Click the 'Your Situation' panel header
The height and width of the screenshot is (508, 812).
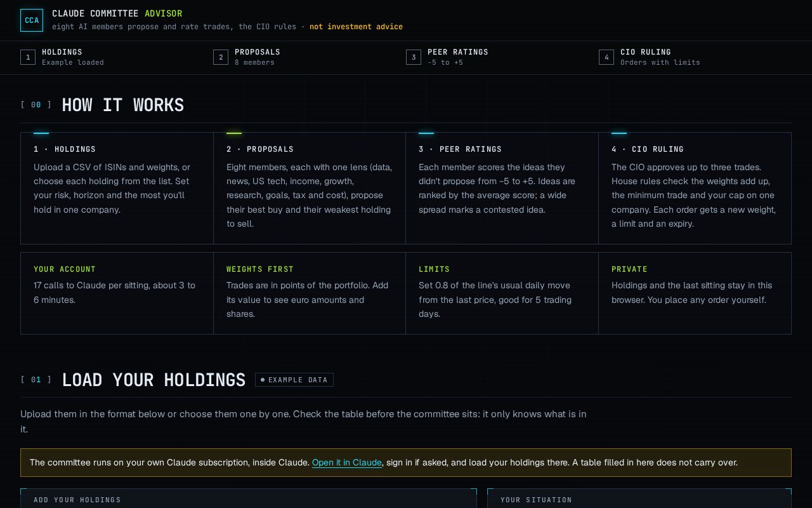pos(536,500)
